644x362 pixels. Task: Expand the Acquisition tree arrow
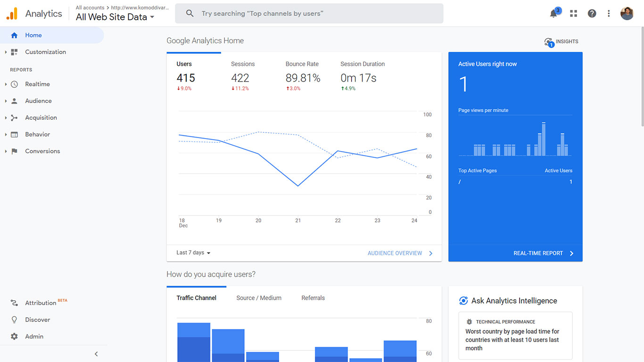[x=6, y=118]
